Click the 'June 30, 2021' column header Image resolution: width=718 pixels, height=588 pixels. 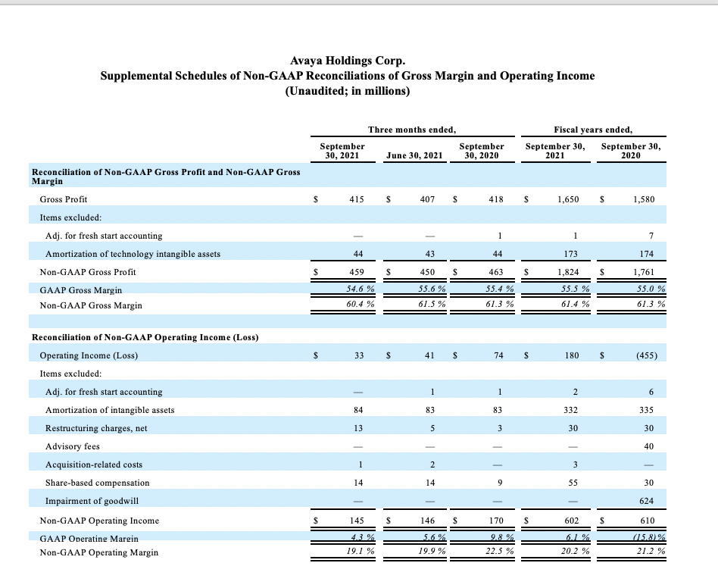pyautogui.click(x=414, y=155)
